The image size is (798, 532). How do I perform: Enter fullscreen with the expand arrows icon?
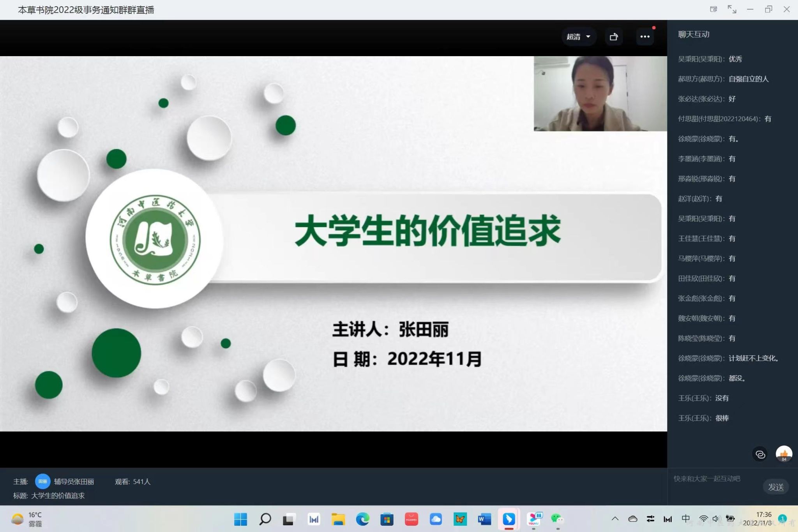pyautogui.click(x=732, y=9)
